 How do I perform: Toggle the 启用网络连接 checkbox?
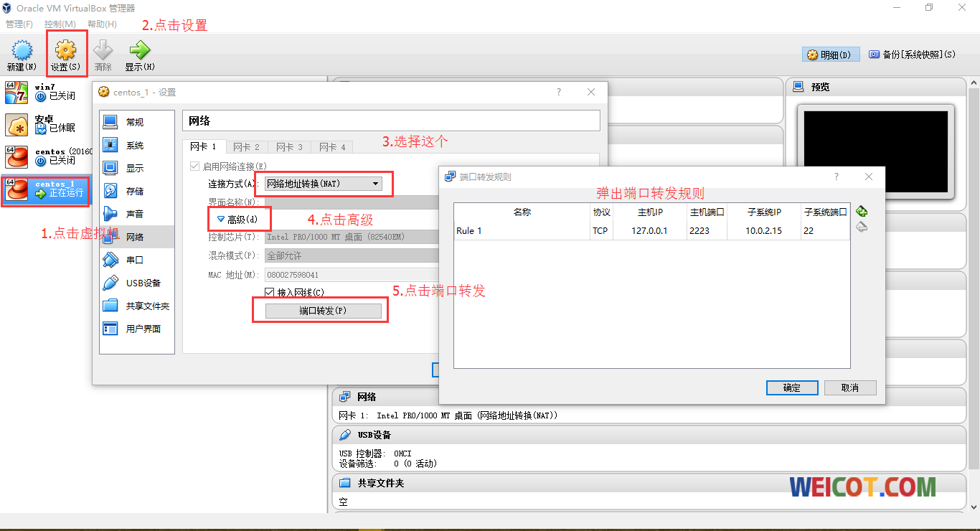[194, 166]
